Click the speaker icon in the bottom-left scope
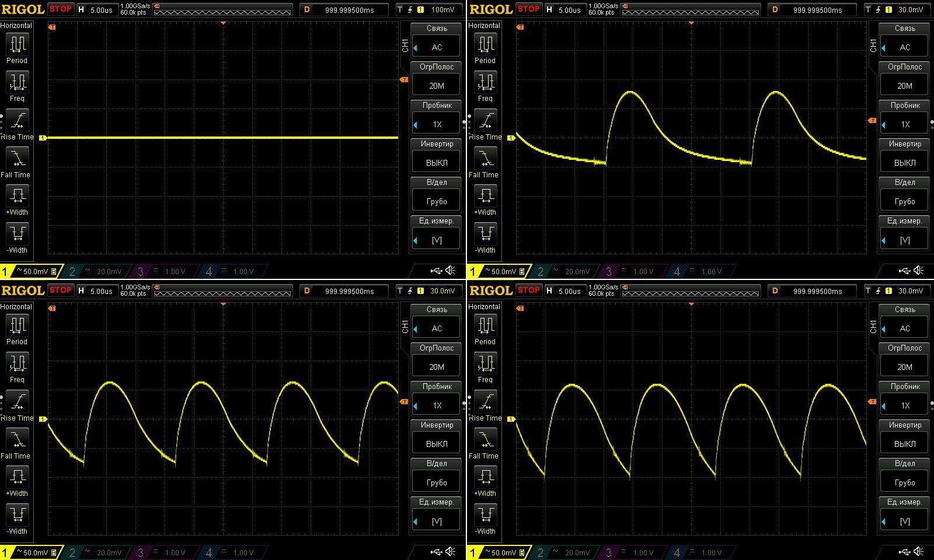This screenshot has height=560, width=934. [x=450, y=551]
